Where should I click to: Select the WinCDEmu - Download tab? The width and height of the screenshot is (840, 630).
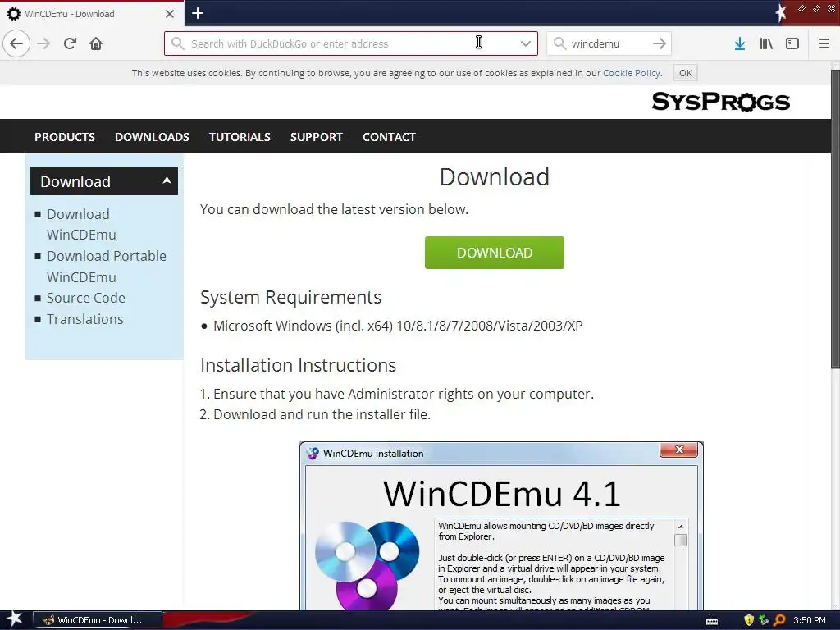[92, 13]
